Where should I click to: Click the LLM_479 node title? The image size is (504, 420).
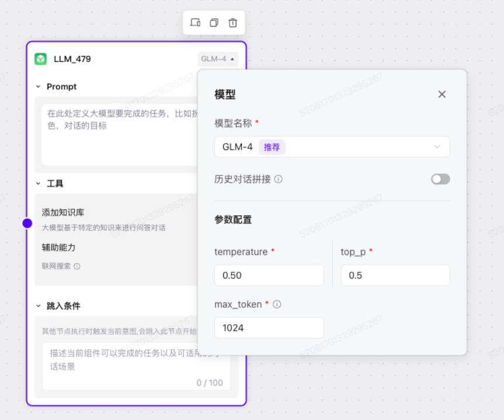[72, 59]
